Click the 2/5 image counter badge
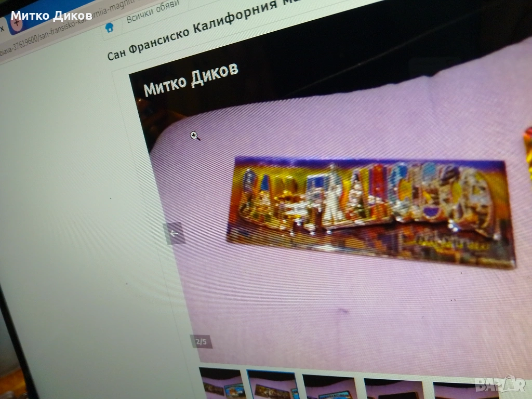This screenshot has width=532, height=399. pyautogui.click(x=201, y=341)
